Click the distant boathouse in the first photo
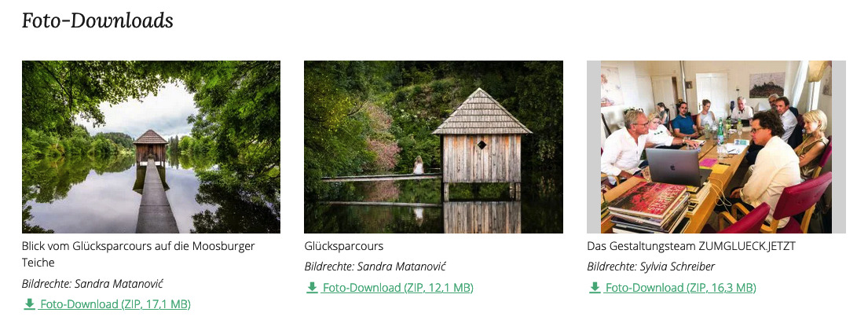The height and width of the screenshot is (331, 868). click(151, 146)
